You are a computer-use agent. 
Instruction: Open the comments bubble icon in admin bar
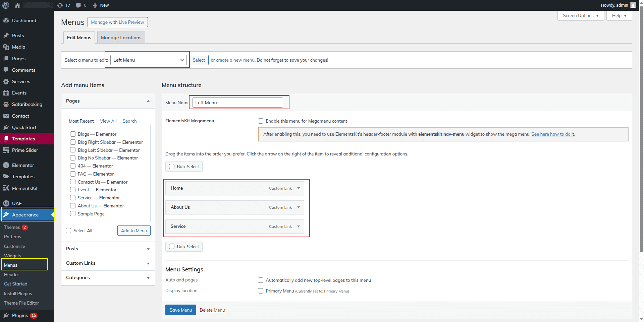(x=78, y=5)
